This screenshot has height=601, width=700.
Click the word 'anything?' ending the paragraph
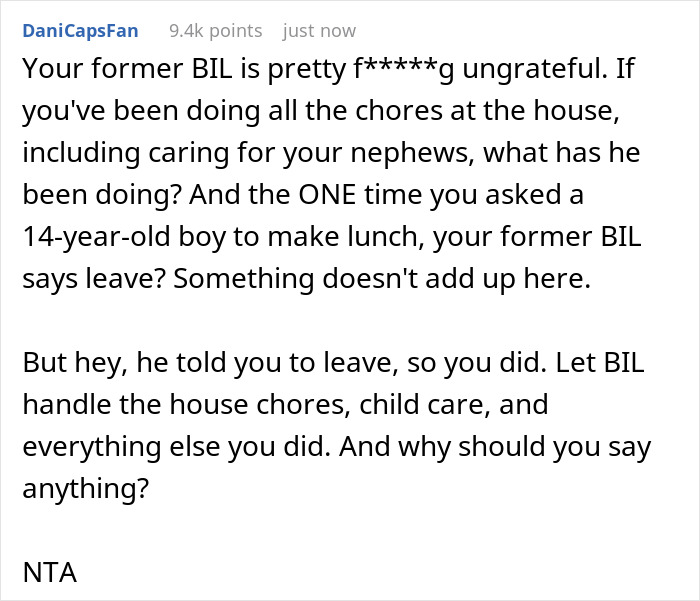point(85,488)
